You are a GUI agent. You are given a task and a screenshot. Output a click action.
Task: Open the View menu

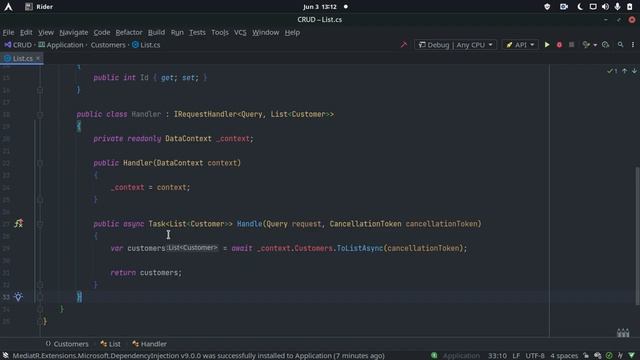click(x=46, y=32)
